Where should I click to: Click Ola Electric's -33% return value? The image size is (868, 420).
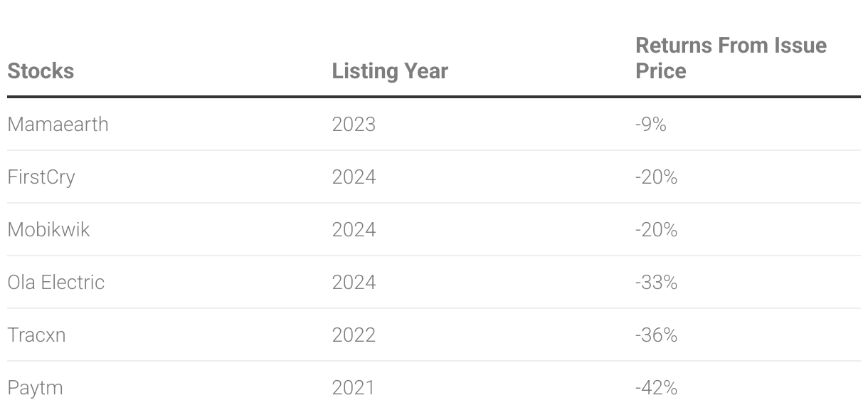coord(656,283)
